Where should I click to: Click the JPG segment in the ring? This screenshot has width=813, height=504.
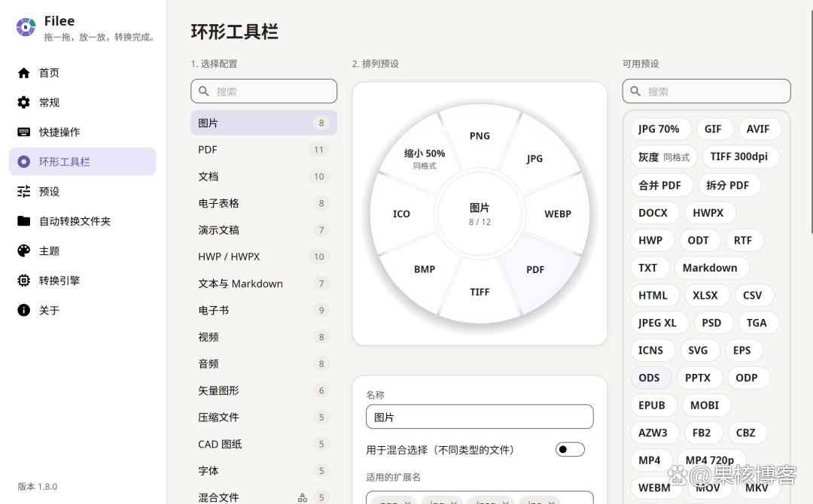(x=534, y=159)
